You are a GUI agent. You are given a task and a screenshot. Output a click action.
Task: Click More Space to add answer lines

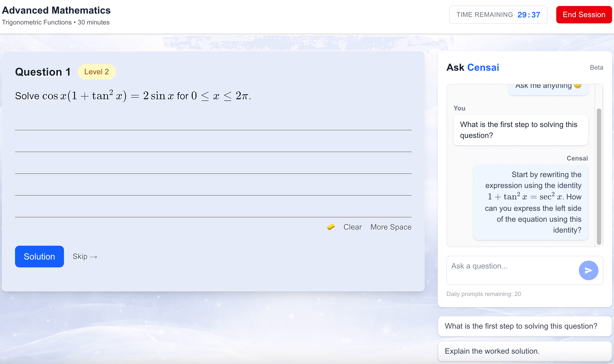coord(391,227)
